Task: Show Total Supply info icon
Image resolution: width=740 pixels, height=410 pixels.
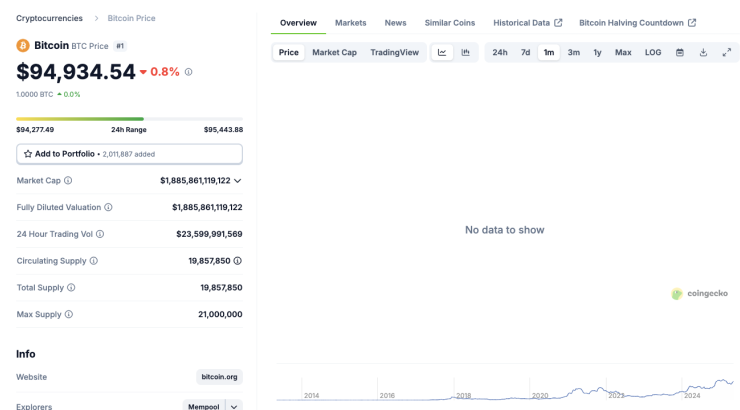Action: [71, 287]
